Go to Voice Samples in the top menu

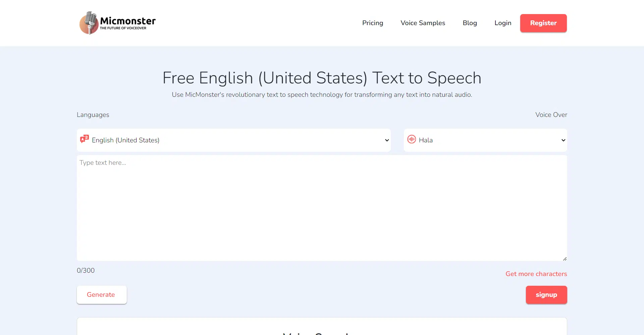pos(423,23)
